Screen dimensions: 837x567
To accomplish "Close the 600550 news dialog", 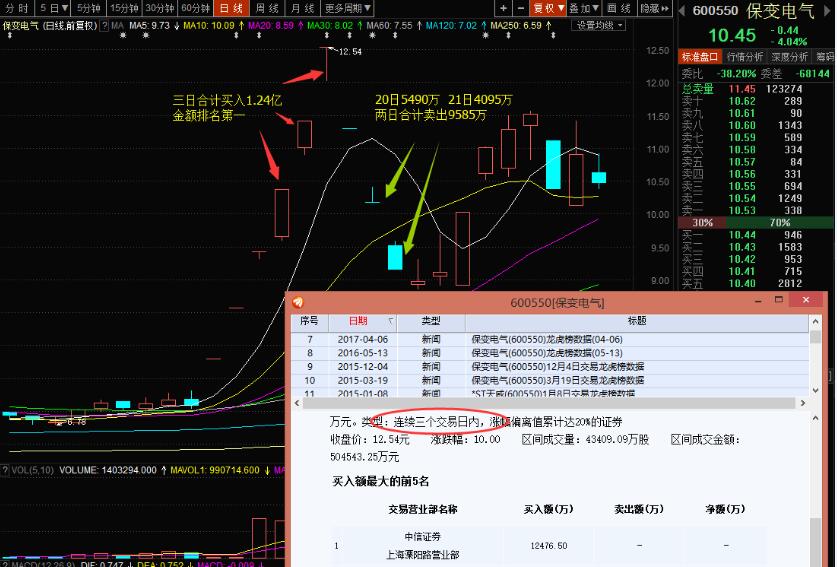I will (806, 300).
